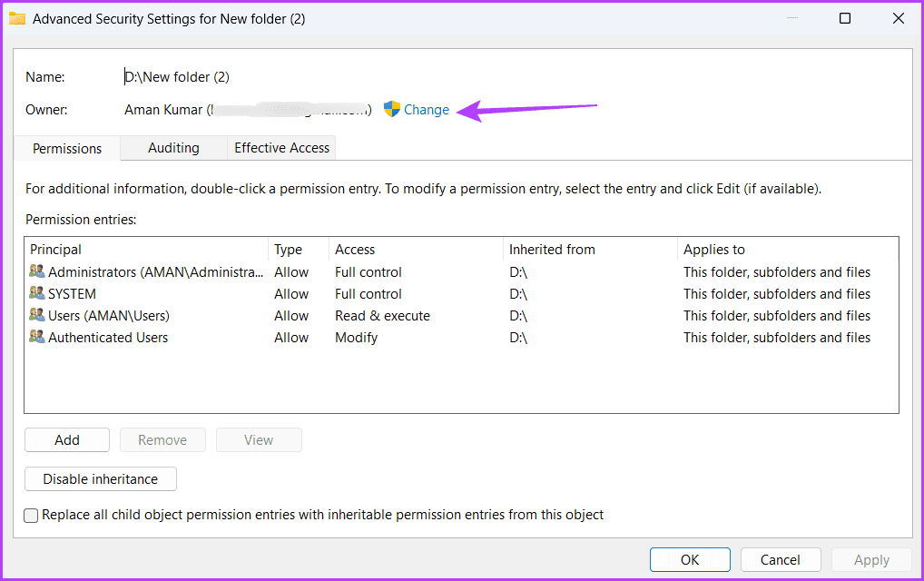This screenshot has width=924, height=581.
Task: Select the Users (AMAN\Users) entry
Action: coord(461,315)
